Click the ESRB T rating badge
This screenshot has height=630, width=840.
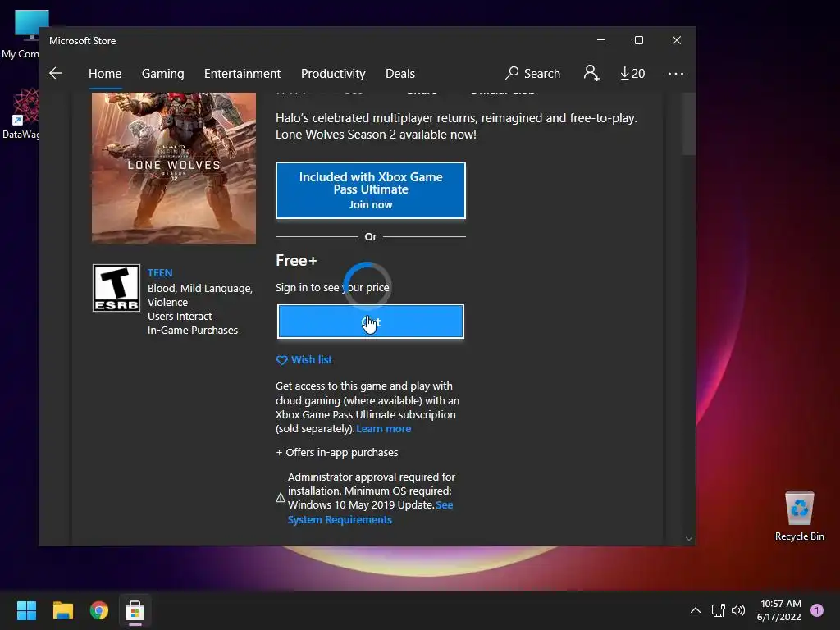(116, 288)
